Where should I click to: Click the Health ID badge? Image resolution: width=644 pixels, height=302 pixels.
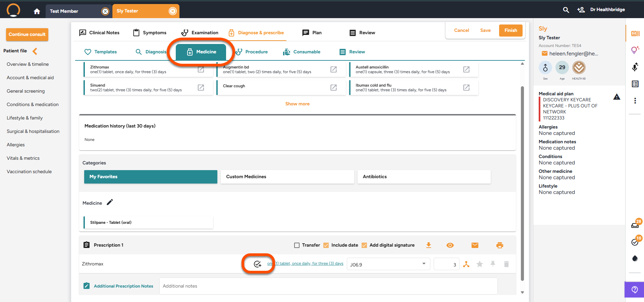point(579,68)
